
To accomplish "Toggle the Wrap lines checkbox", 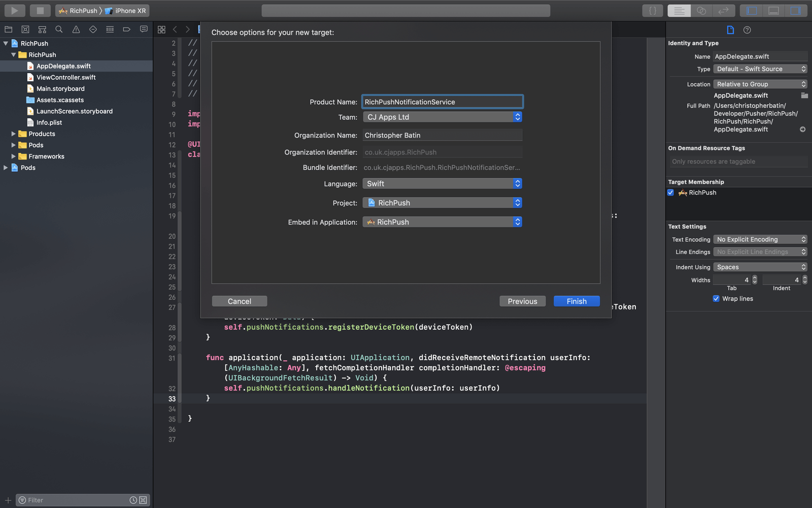I will coord(716,299).
